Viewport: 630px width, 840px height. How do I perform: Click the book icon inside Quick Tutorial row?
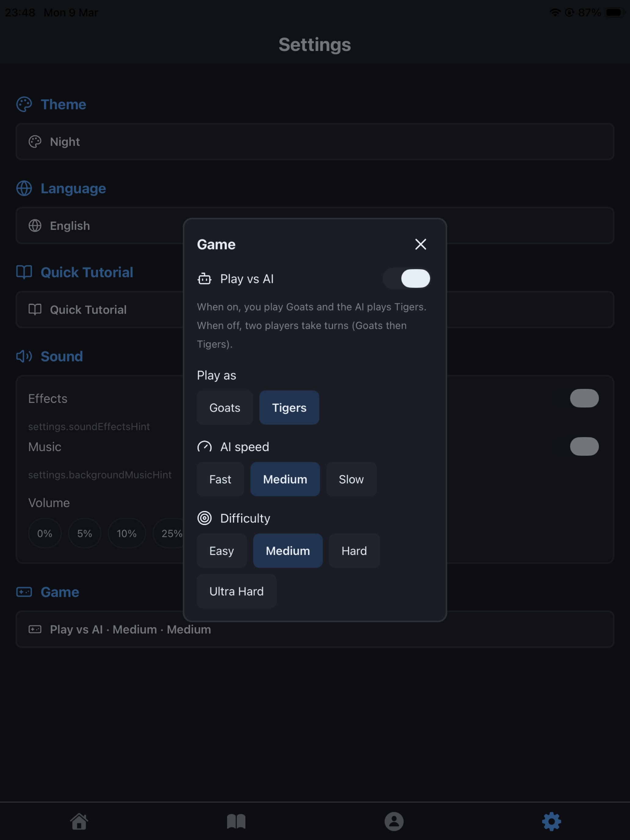35,310
